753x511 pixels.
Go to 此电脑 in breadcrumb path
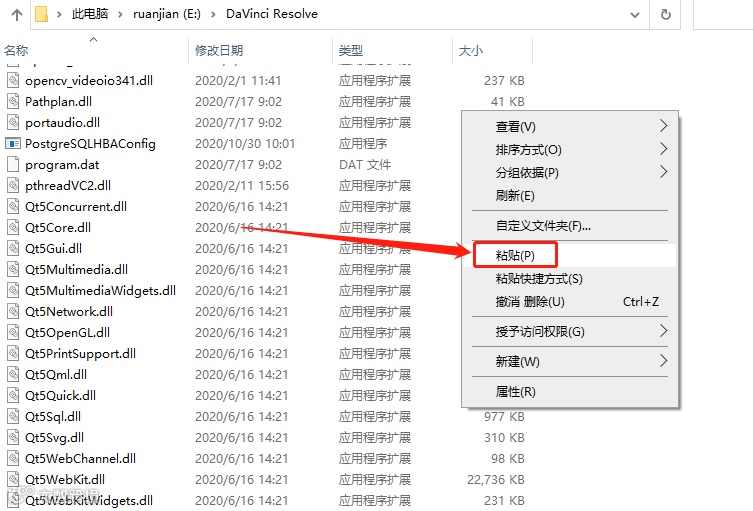90,14
